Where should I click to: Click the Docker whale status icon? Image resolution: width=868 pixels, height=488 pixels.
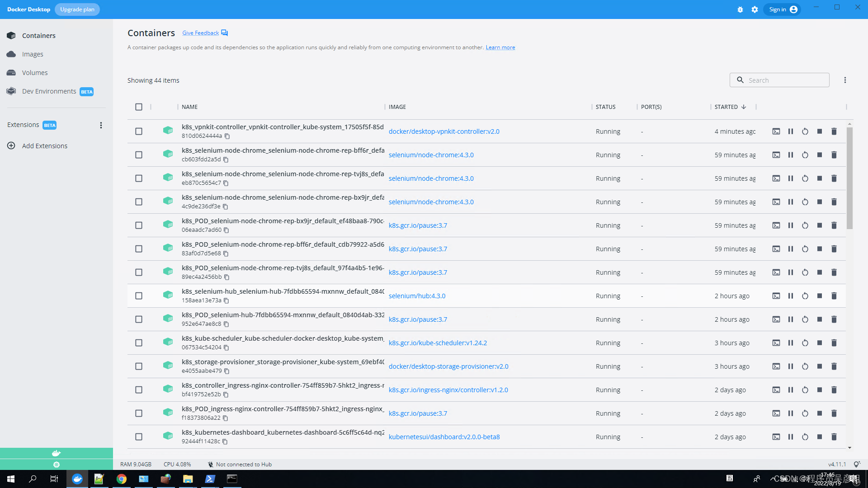click(x=56, y=453)
